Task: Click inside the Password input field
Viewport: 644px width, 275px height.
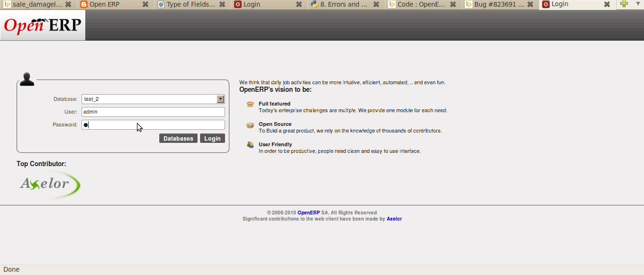Action: click(152, 124)
